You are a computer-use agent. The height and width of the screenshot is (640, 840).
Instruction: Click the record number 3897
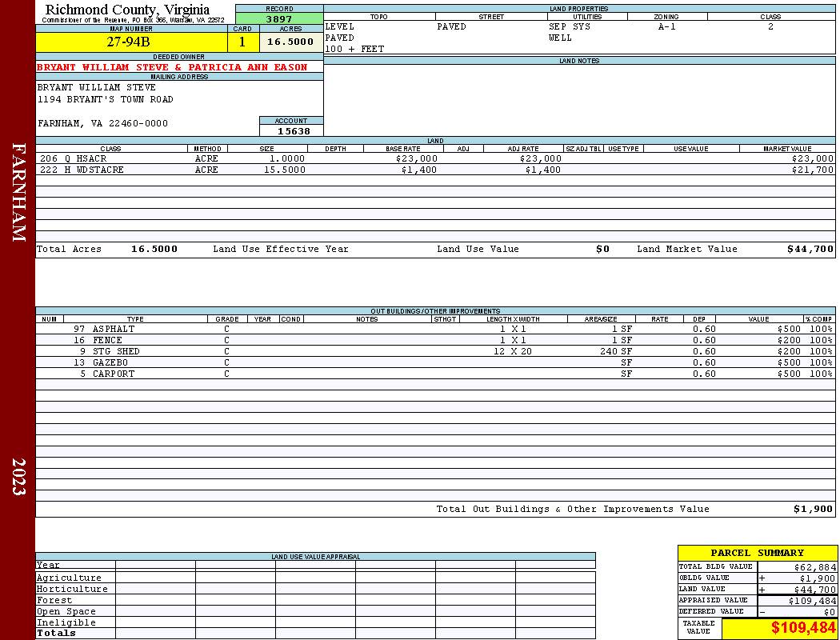point(279,18)
